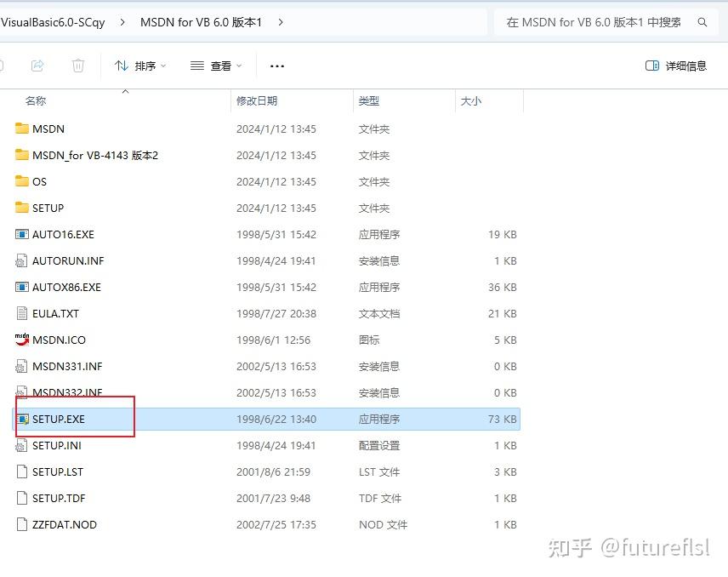Click SETUP.TDF type TDF 文件
Viewport: 728px width, 577px height.
coord(380,499)
